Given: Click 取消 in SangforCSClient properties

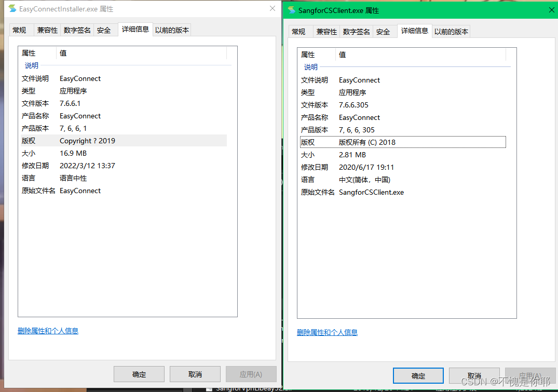Looking at the screenshot, I should click(x=474, y=375).
